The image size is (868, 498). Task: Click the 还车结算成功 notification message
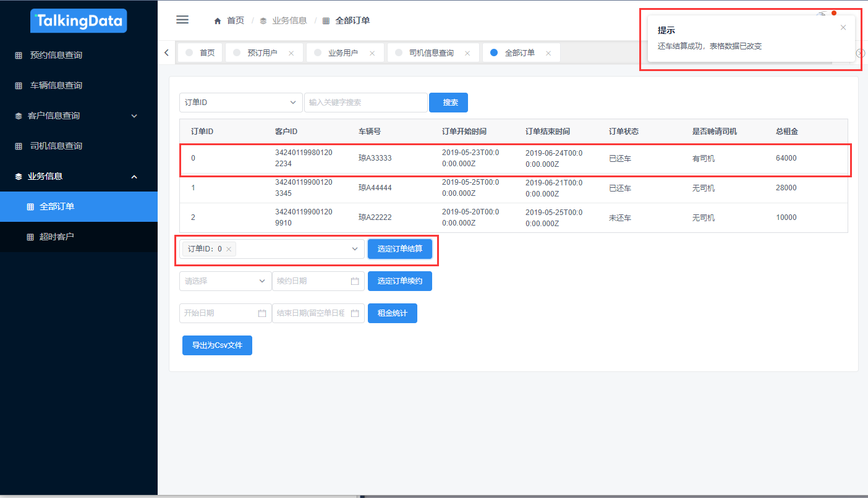click(x=710, y=46)
